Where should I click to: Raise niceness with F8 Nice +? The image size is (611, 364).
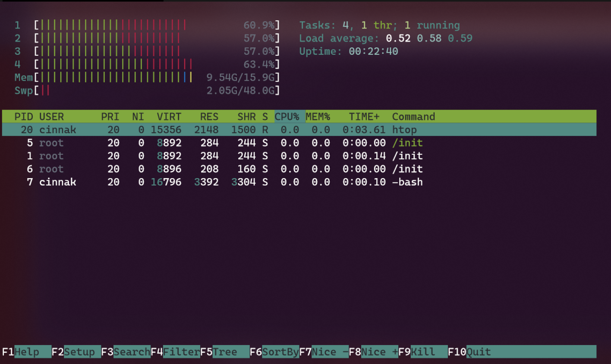pos(374,352)
